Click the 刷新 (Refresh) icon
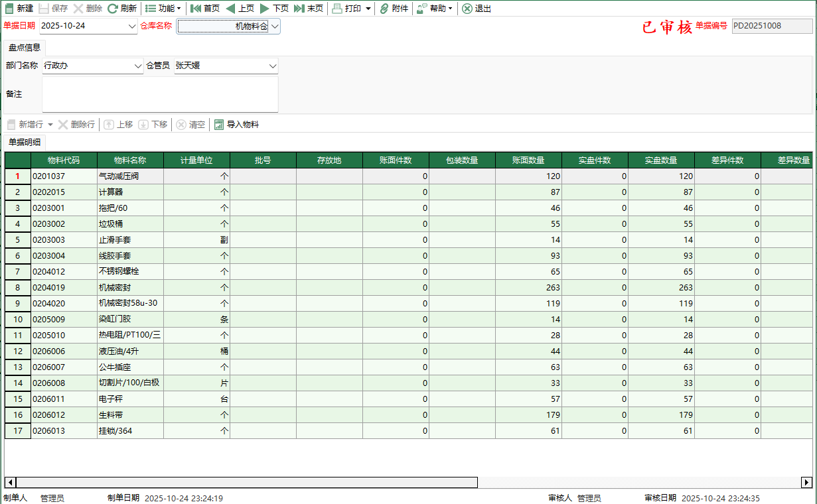The image size is (817, 504). tap(113, 9)
